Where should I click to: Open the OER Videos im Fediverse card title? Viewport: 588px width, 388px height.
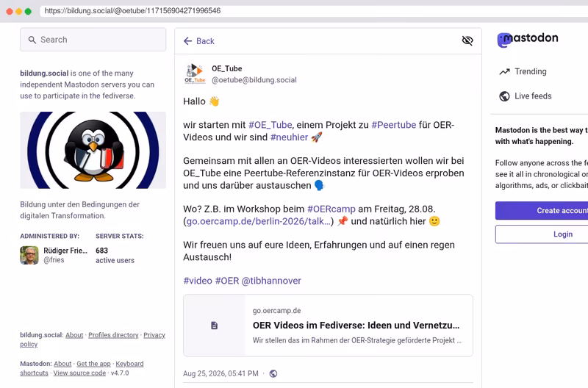(x=356, y=326)
